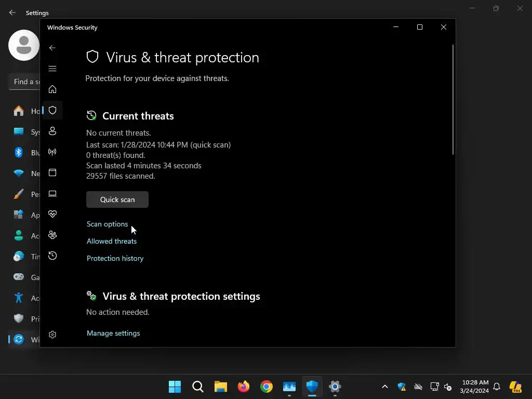Select Accessibility icon in Settings sidebar
The image size is (532, 399).
19,298
